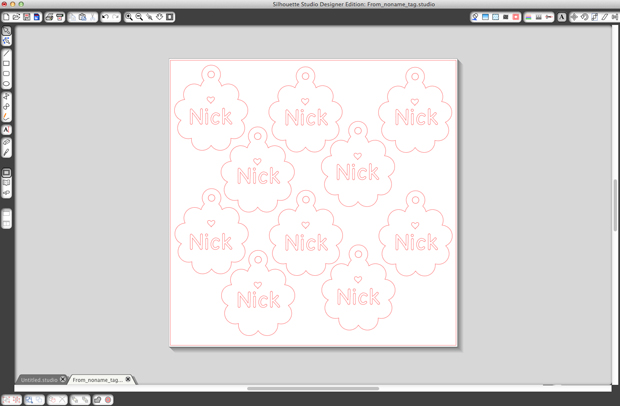Viewport: 620px width, 406px height.
Task: Select the arrow Select tool in left toolbar
Action: pos(6,30)
